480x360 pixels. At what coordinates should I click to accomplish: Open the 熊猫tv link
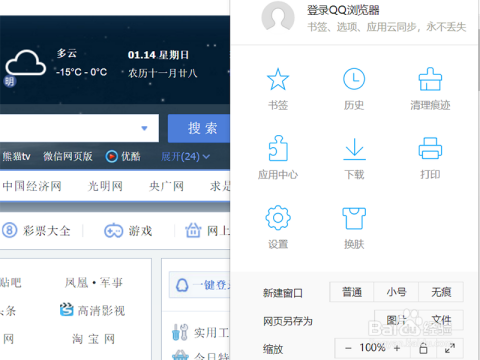16,156
